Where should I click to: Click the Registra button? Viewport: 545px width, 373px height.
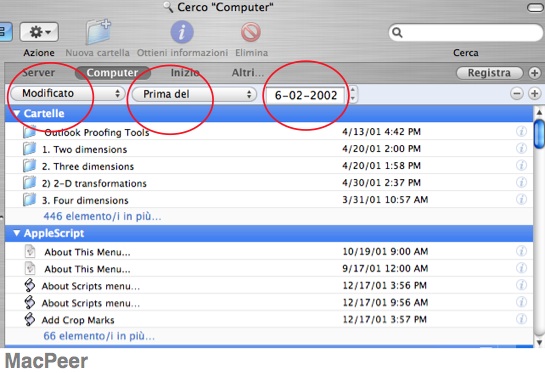(x=489, y=73)
